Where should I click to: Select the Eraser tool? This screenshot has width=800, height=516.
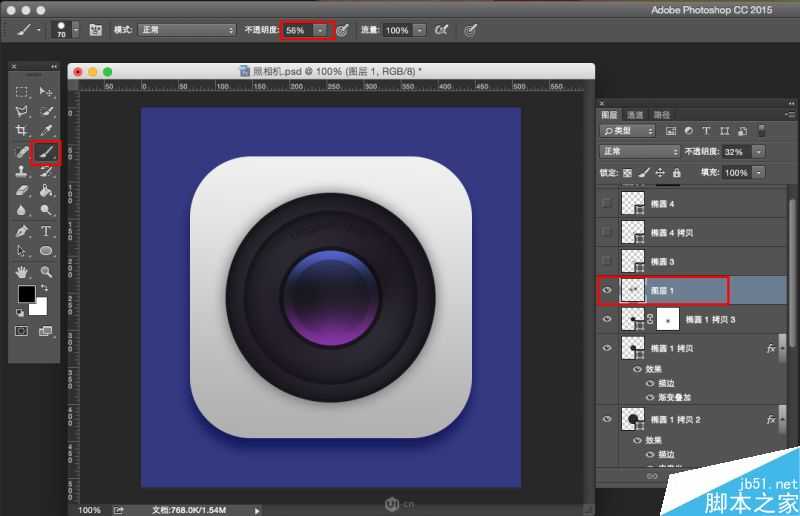(21, 190)
